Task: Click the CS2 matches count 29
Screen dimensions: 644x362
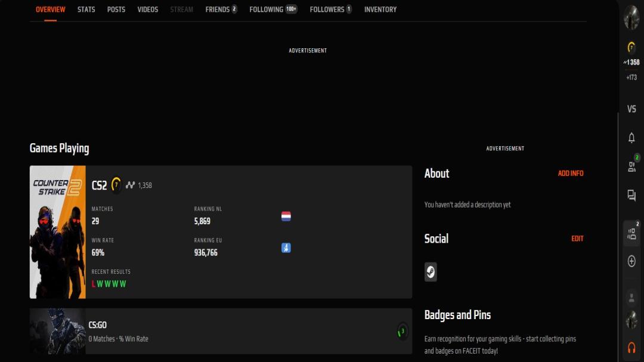Action: [x=95, y=221]
